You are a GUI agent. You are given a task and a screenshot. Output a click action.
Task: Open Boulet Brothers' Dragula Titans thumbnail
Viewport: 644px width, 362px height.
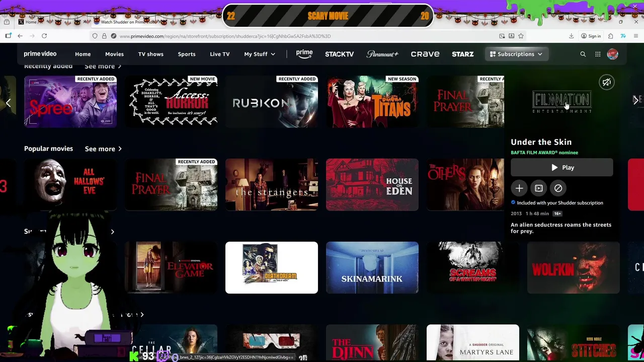coord(372,102)
